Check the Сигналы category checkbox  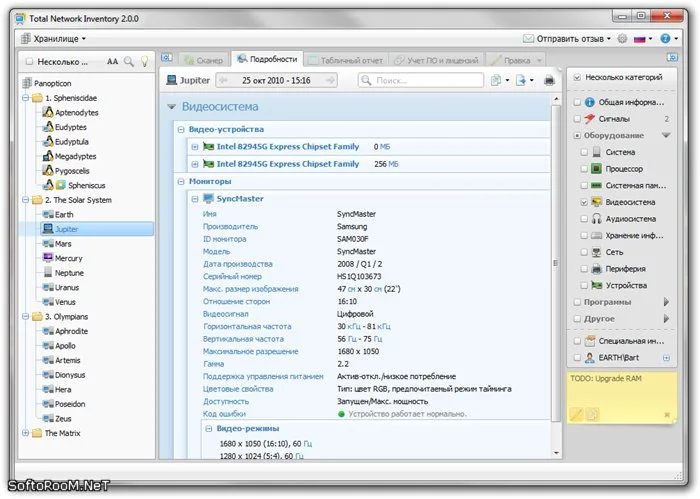pos(577,119)
